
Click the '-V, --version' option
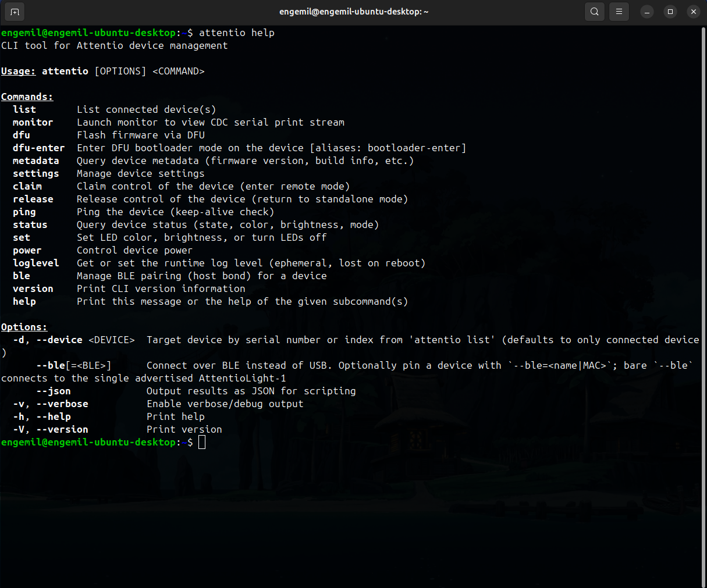click(51, 430)
